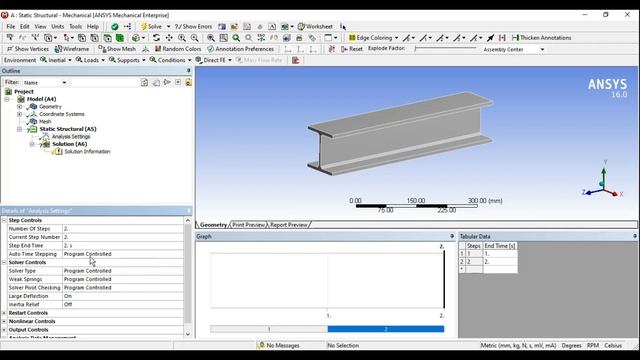Open the Solve dropdown arrow
The width and height of the screenshot is (640, 360).
[x=168, y=27]
